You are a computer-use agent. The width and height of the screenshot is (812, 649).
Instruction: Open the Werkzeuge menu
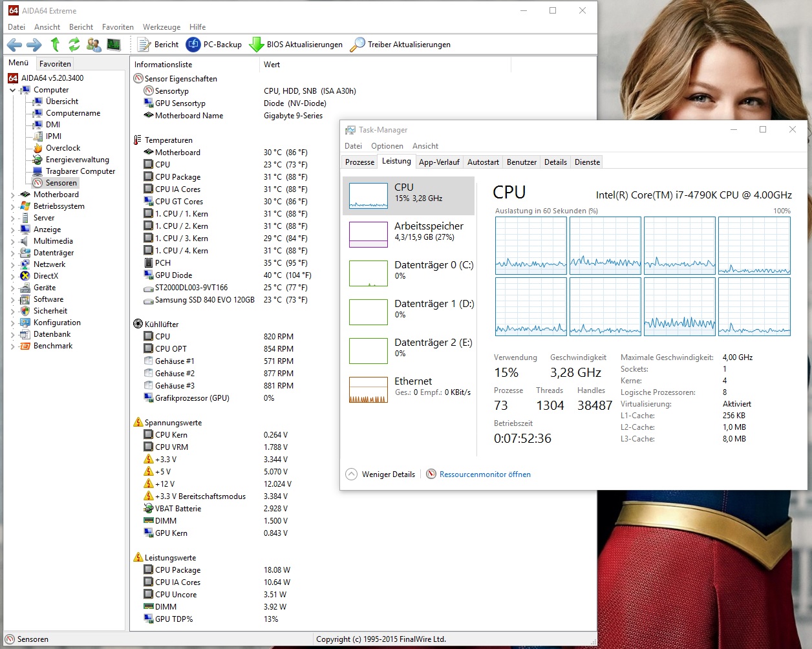[162, 27]
